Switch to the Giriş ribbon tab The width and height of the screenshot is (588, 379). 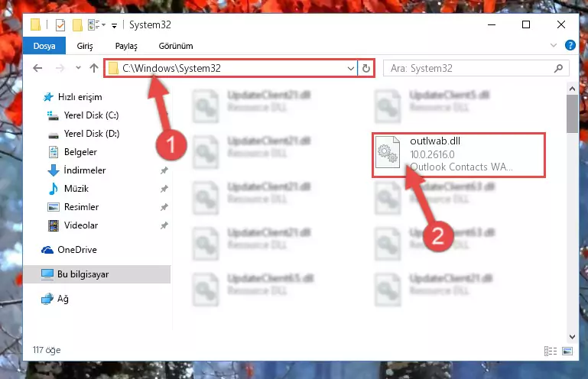click(85, 46)
